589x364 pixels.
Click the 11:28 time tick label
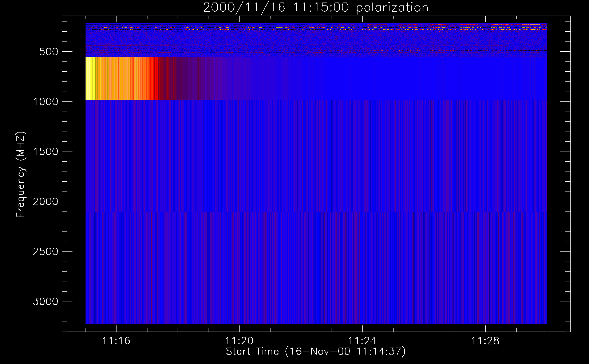(485, 341)
